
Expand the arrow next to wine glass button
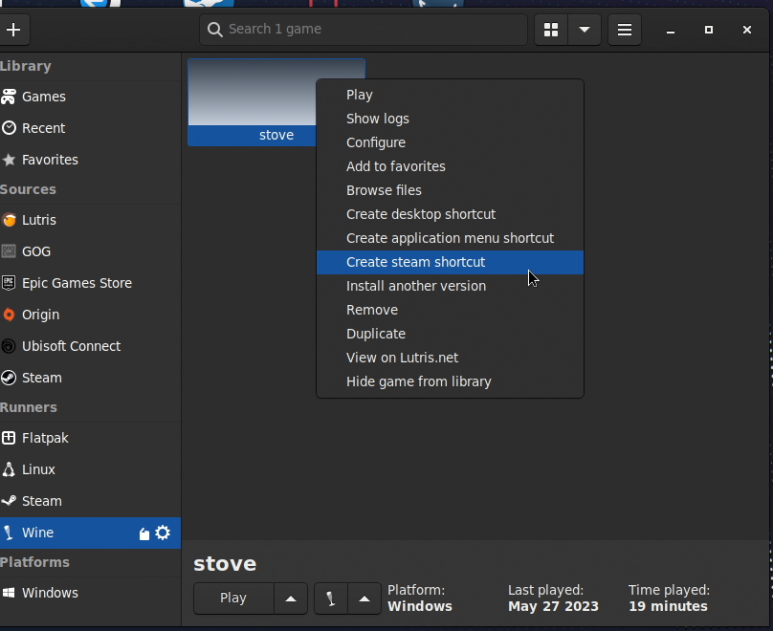[364, 598]
